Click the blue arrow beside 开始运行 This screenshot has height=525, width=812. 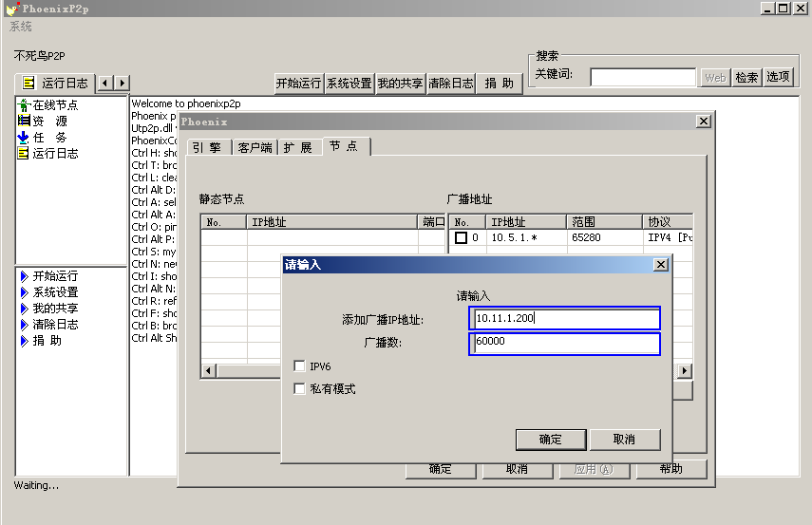click(x=24, y=276)
